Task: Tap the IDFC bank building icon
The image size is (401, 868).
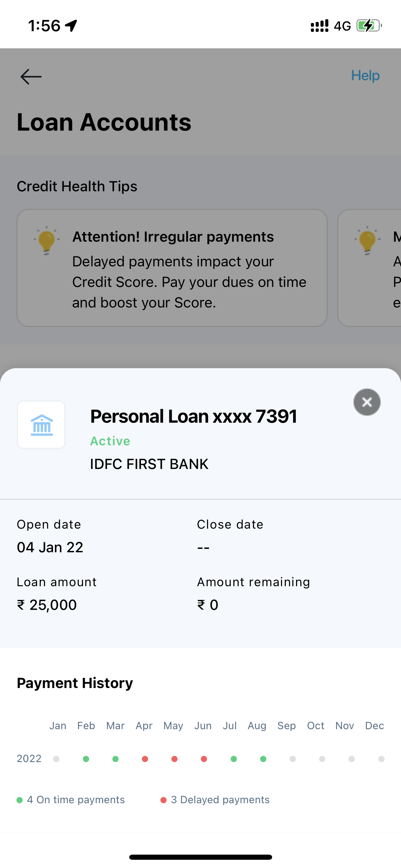Action: [x=41, y=425]
